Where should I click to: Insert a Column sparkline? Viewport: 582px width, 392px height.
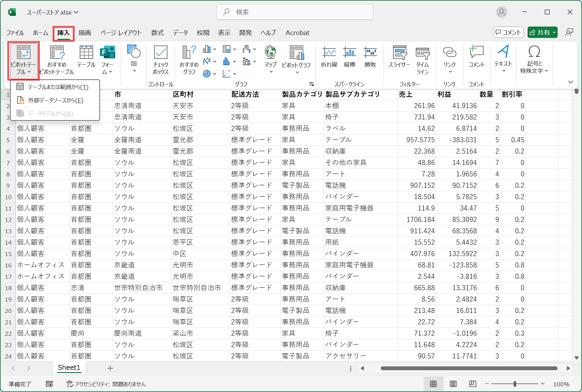350,57
